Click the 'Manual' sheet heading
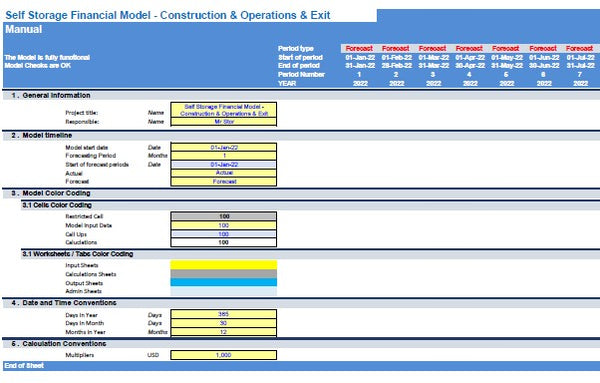This screenshot has height=383, width=600. point(24,29)
